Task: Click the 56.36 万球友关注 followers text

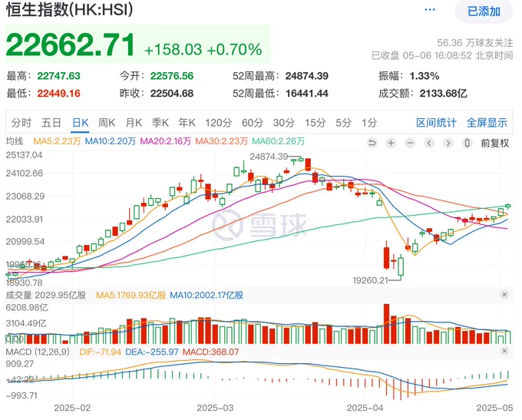Action: 474,43
